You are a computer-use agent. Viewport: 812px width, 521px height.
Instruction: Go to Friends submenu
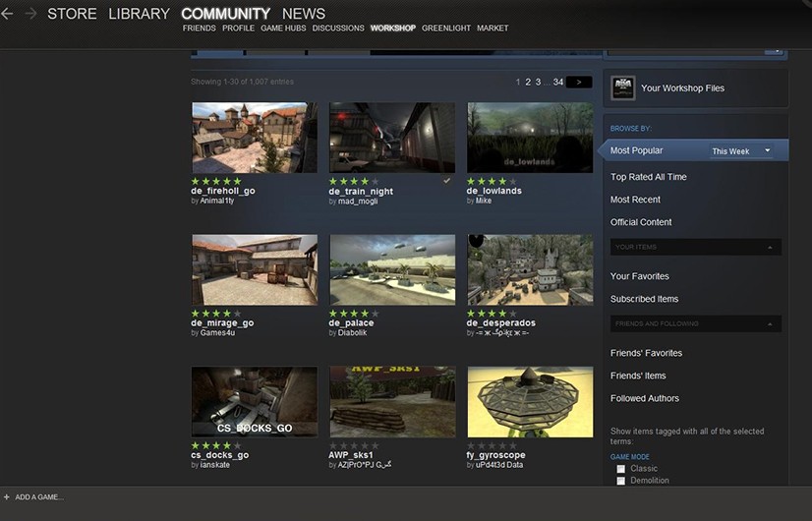199,28
